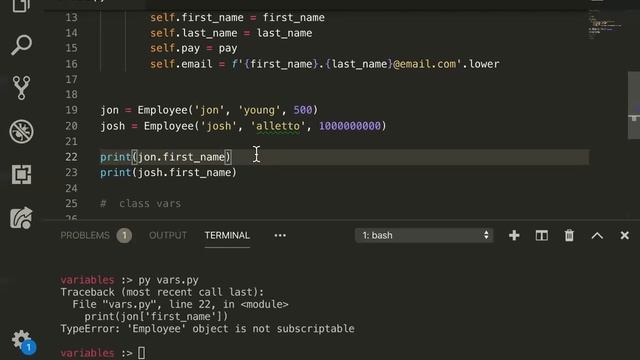Click Employee on line 19

pos(162,110)
